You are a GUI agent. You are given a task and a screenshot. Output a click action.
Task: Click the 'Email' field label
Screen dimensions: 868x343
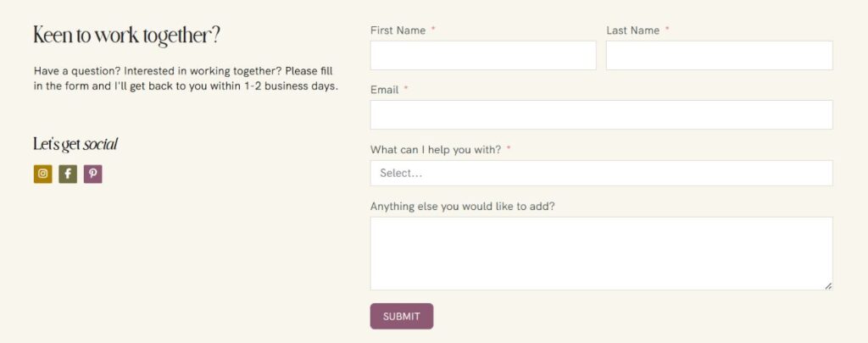pyautogui.click(x=384, y=90)
